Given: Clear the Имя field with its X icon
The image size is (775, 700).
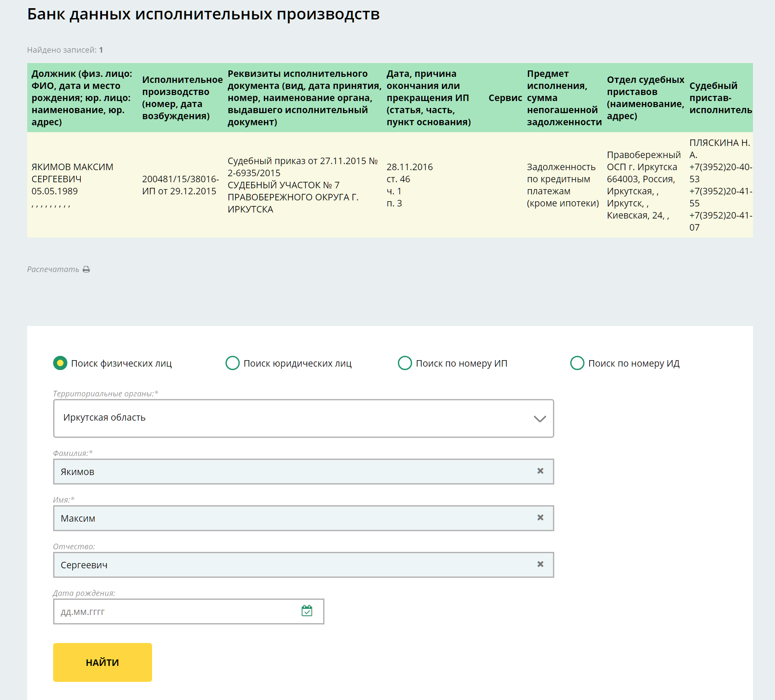Looking at the screenshot, I should coord(540,518).
